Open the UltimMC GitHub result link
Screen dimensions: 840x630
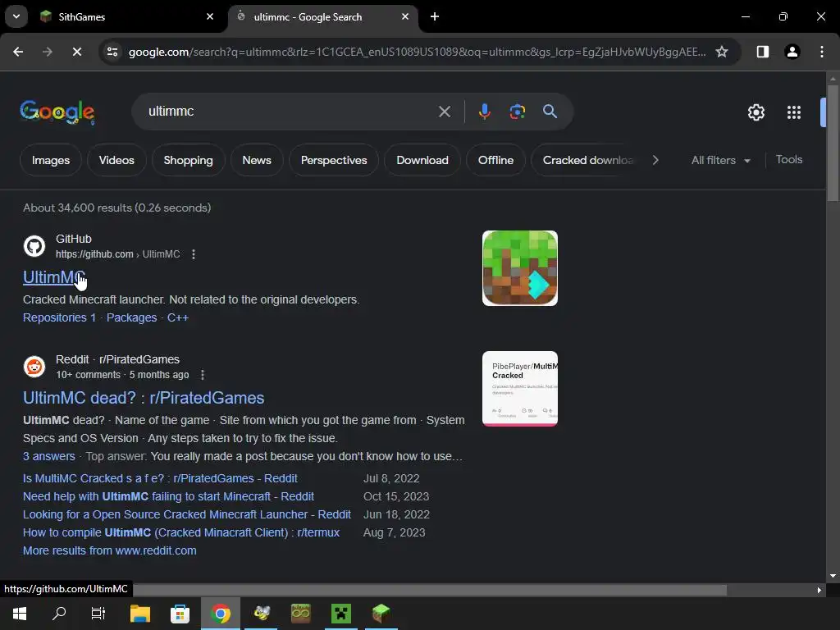[54, 277]
